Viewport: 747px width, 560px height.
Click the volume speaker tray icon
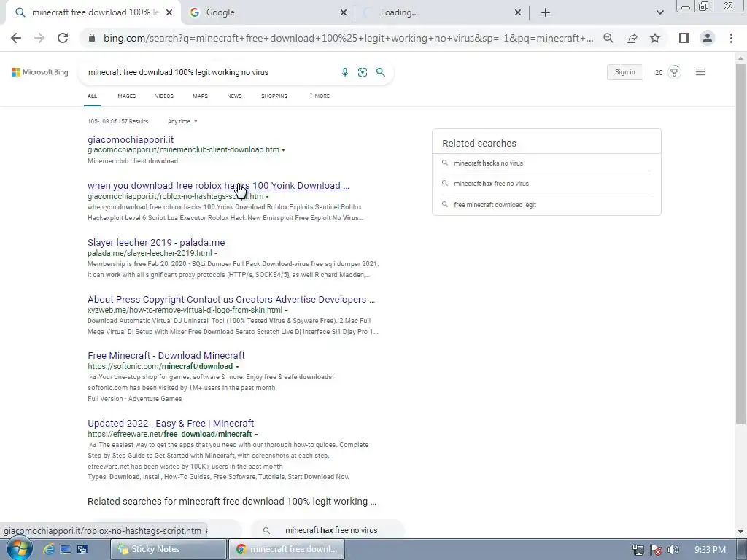click(x=673, y=550)
